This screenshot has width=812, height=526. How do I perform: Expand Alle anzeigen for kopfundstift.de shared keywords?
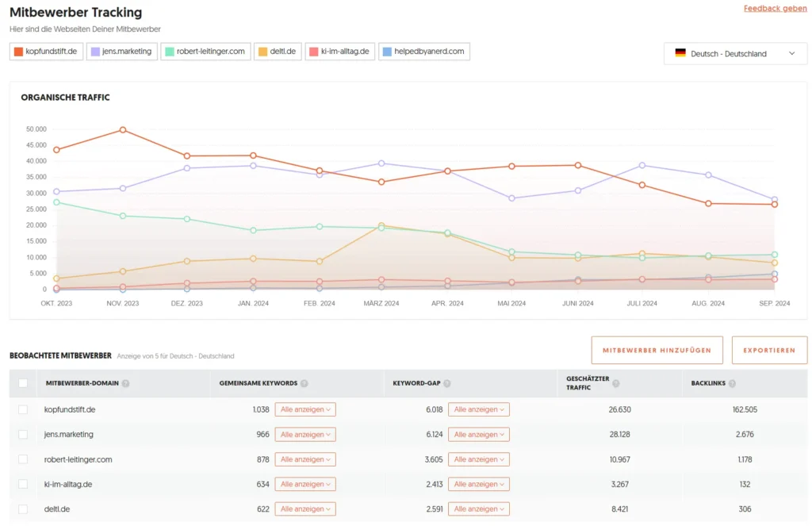305,409
